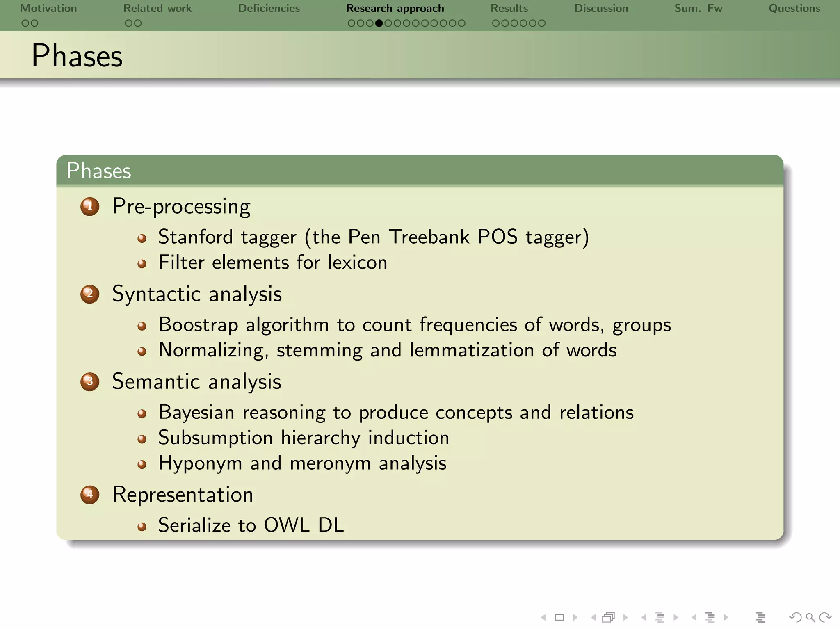This screenshot has height=630, width=840.
Task: Select first frame dot under Related work
Action: (x=129, y=23)
